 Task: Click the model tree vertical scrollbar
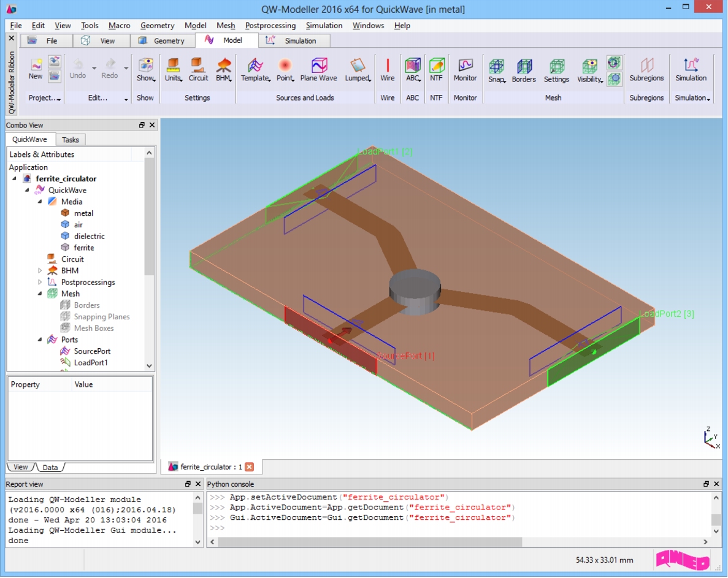(x=149, y=216)
